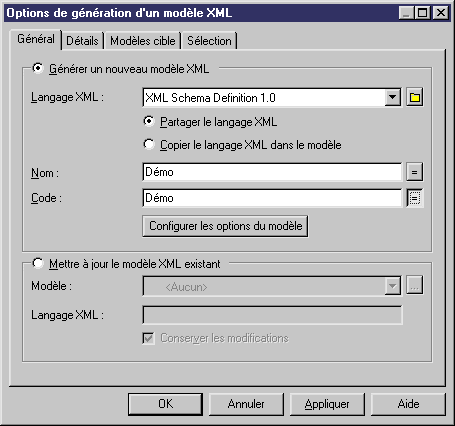Switch to the Détails tab
This screenshot has width=455, height=426.
click(x=82, y=41)
